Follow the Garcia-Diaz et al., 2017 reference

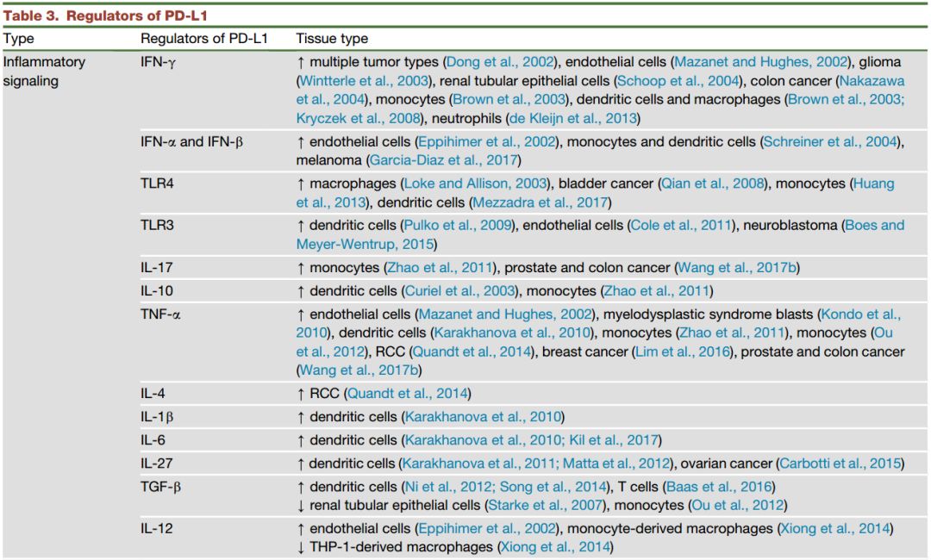444,160
